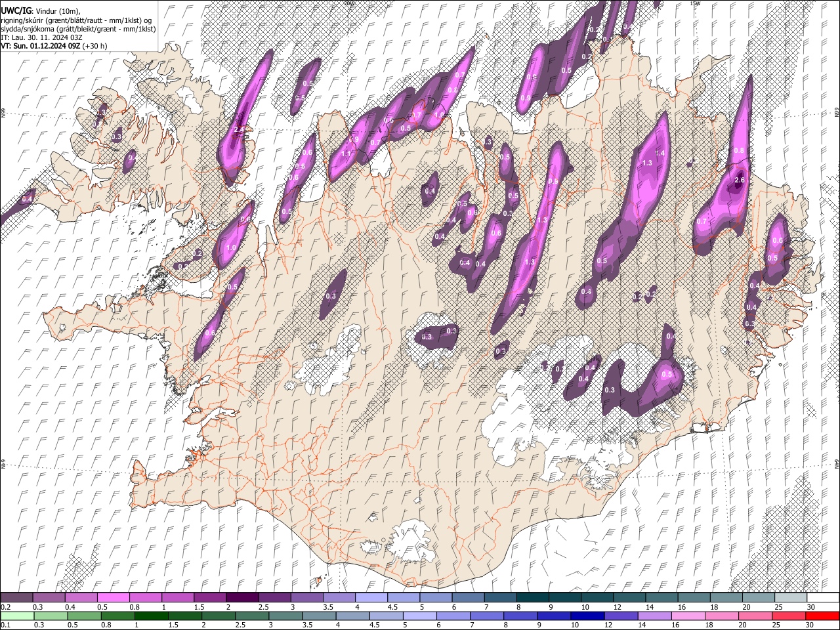Click the 2.6 snowfall value on the map
Image resolution: width=840 pixels, height=630 pixels.
coord(740,180)
